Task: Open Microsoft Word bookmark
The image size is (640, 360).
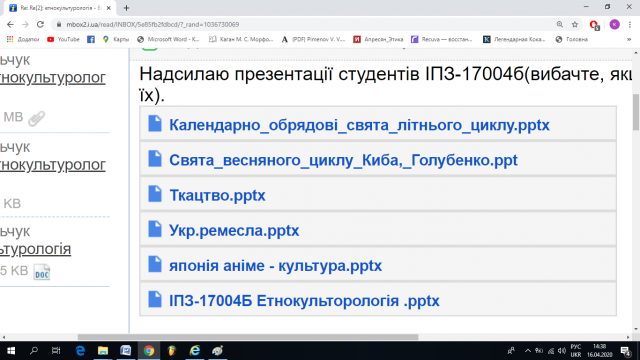Action: coord(168,39)
